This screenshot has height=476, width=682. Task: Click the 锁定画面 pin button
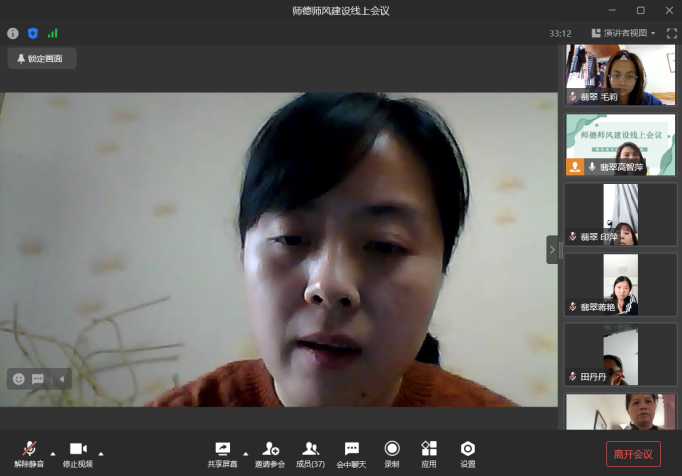point(42,58)
